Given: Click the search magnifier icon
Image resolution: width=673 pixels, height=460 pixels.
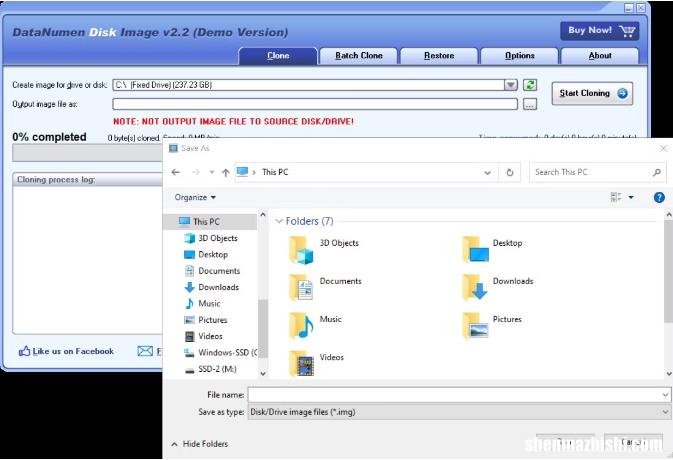Looking at the screenshot, I should [657, 172].
